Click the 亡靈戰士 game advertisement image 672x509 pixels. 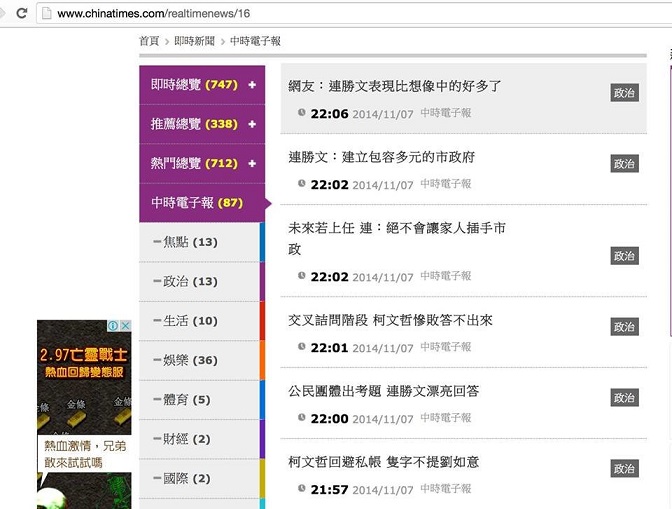click(x=84, y=420)
